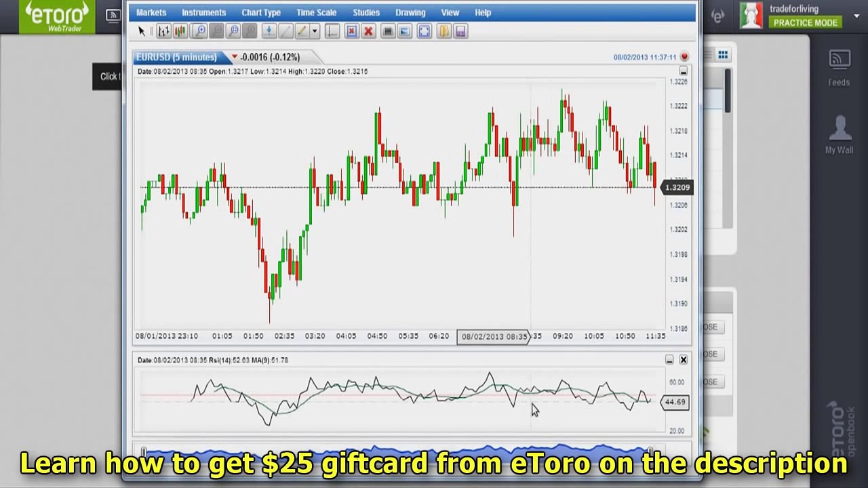Select the line drawing tool
The width and height of the screenshot is (868, 488).
pyautogui.click(x=285, y=31)
